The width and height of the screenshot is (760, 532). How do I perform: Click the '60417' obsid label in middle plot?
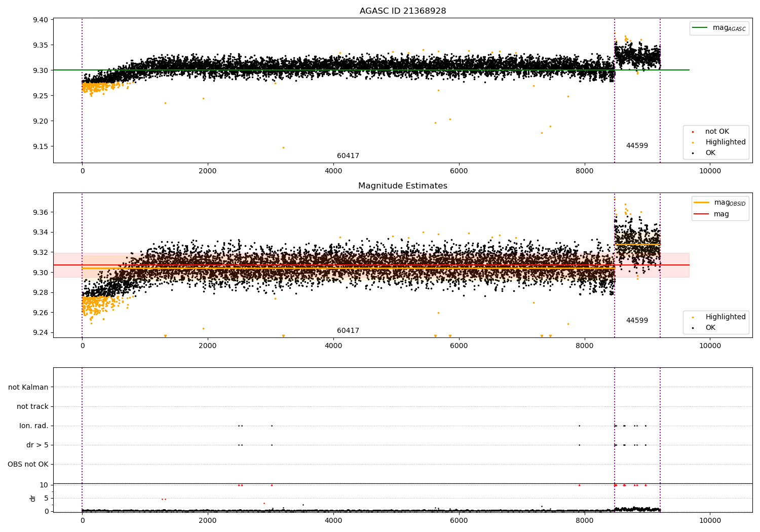point(348,331)
